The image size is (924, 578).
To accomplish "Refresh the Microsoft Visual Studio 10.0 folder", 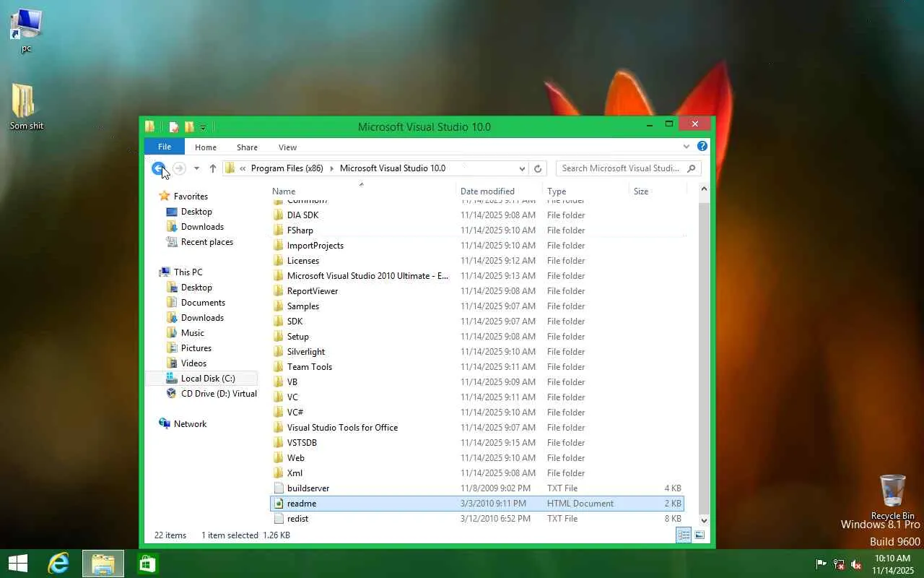I will (537, 168).
